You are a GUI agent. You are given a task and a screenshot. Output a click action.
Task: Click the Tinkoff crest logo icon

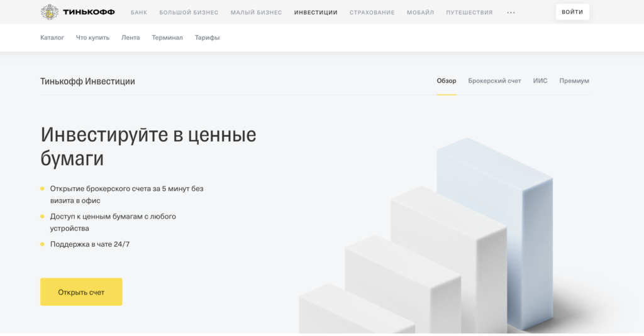pos(49,13)
